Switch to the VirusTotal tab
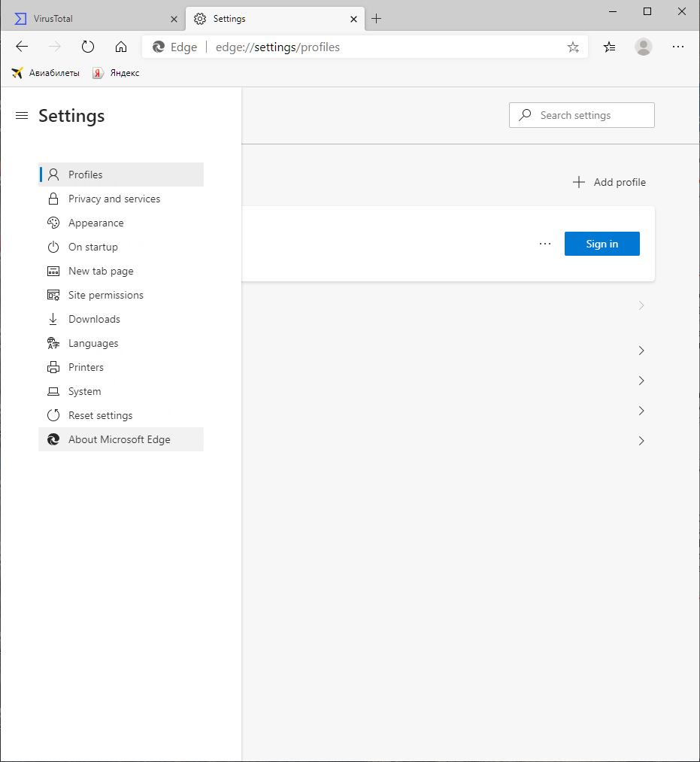 click(x=90, y=18)
